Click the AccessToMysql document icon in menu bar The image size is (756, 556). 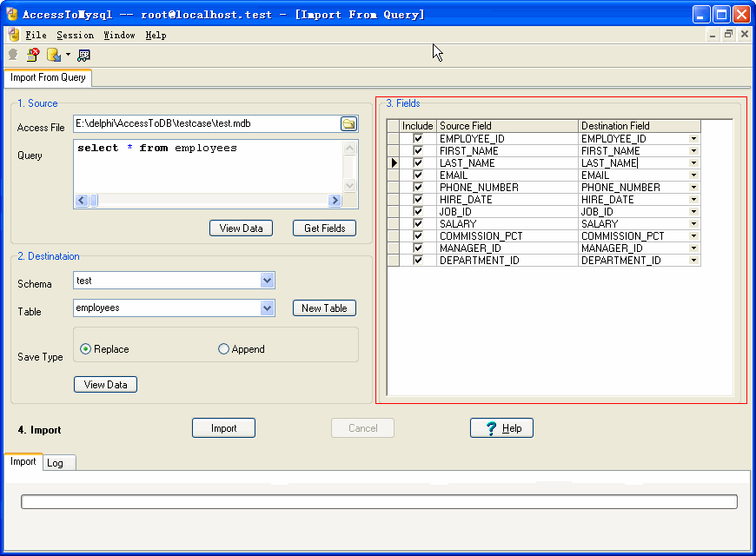[14, 35]
